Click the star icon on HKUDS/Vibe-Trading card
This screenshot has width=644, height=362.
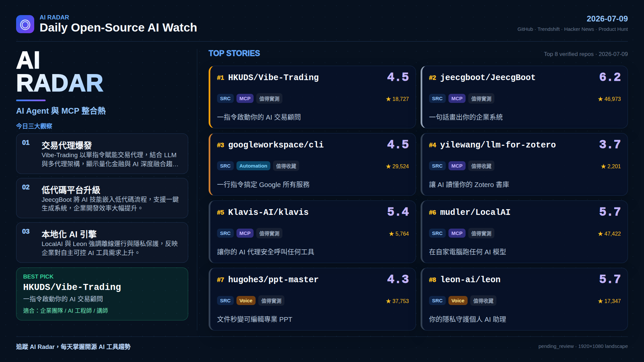(388, 99)
